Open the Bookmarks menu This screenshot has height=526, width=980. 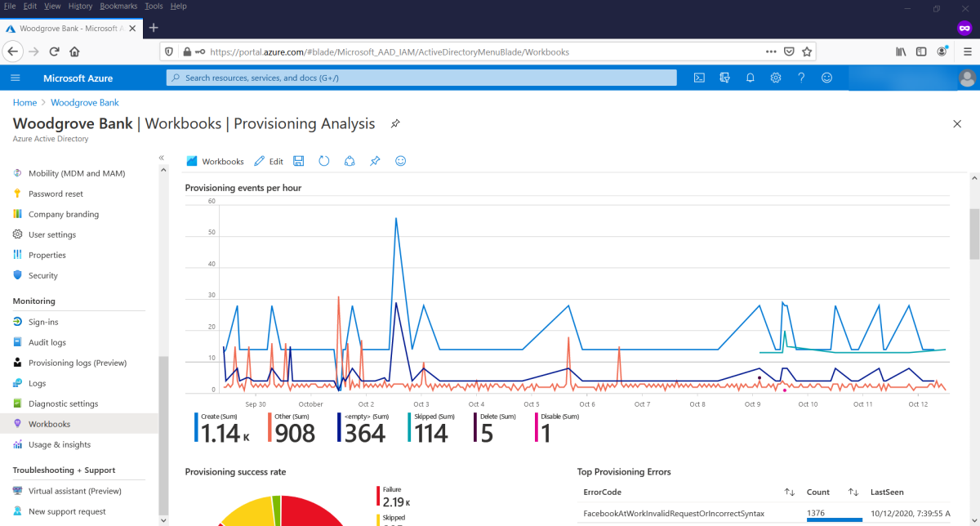pos(119,6)
